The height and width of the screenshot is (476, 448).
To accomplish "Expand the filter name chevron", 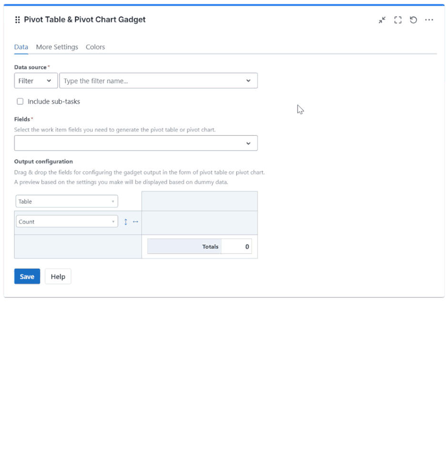I will tap(248, 80).
